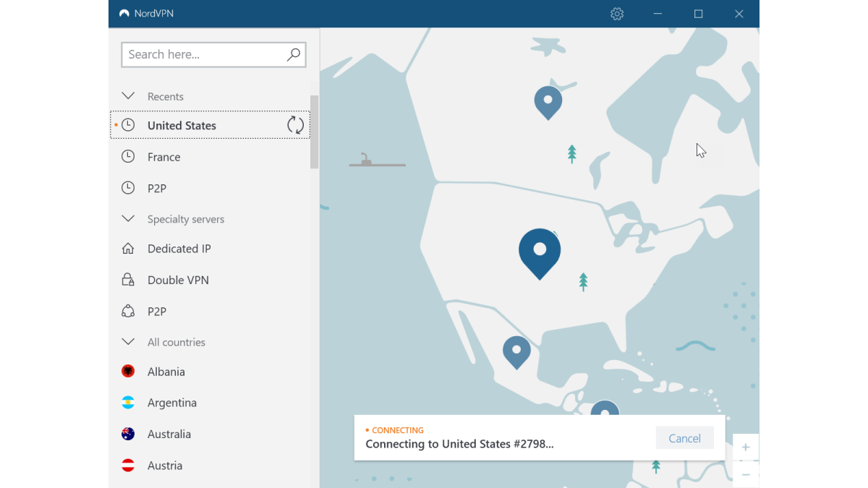Select the Canada map pin
This screenshot has height=488, width=868.
click(x=548, y=103)
